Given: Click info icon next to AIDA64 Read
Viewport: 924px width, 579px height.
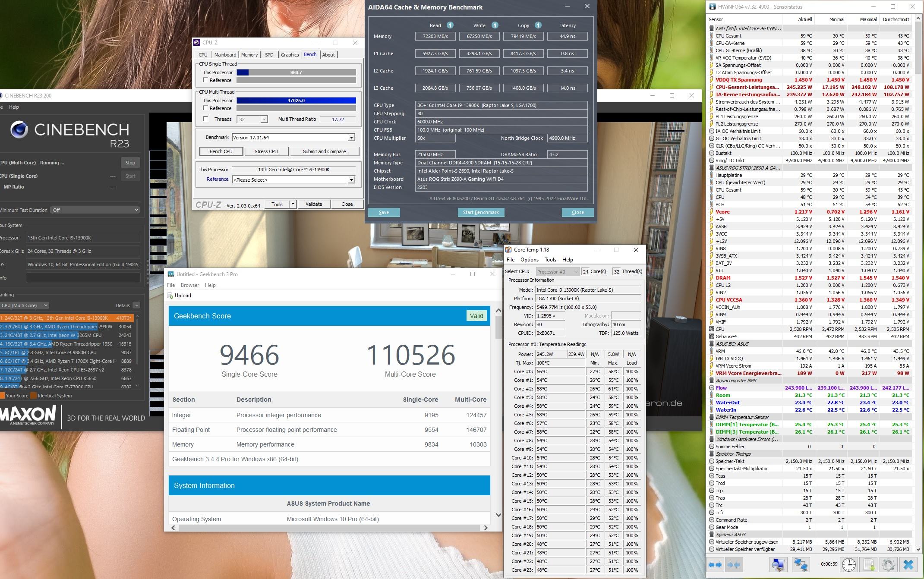Looking at the screenshot, I should tap(450, 25).
